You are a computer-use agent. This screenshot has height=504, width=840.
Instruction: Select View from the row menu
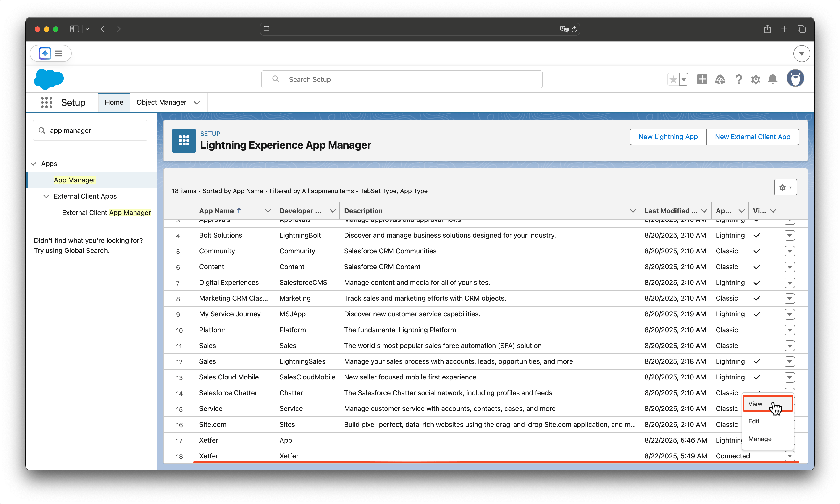click(755, 404)
